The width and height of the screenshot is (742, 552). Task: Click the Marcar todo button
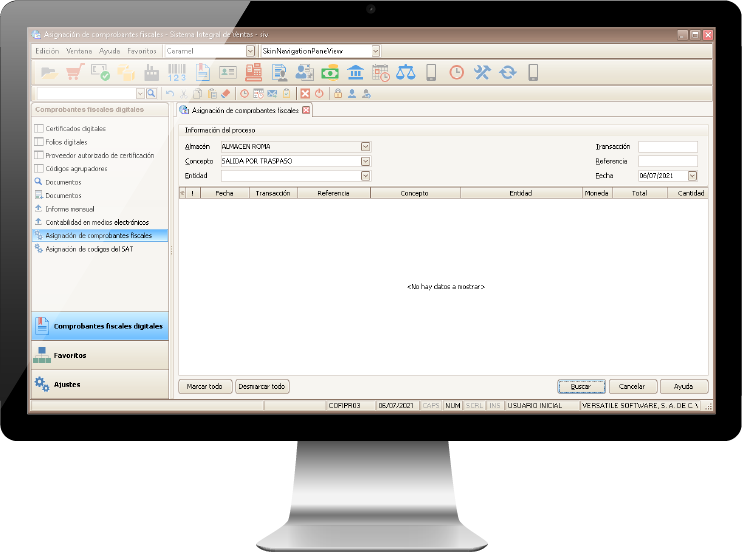(x=204, y=386)
